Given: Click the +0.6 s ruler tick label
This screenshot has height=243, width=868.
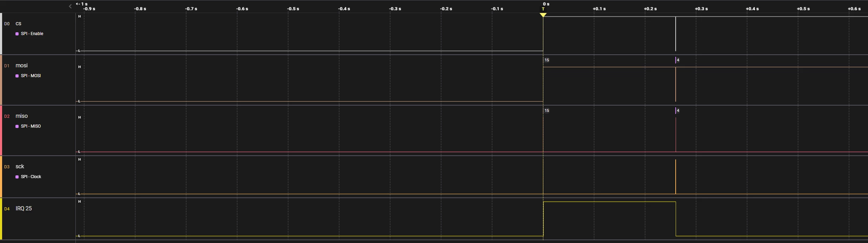Looking at the screenshot, I should tap(854, 9).
